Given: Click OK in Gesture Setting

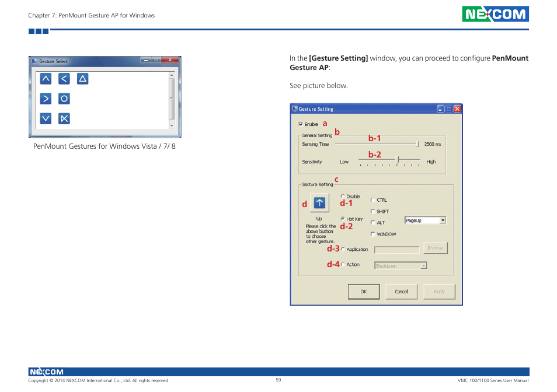Looking at the screenshot, I should (x=364, y=292).
